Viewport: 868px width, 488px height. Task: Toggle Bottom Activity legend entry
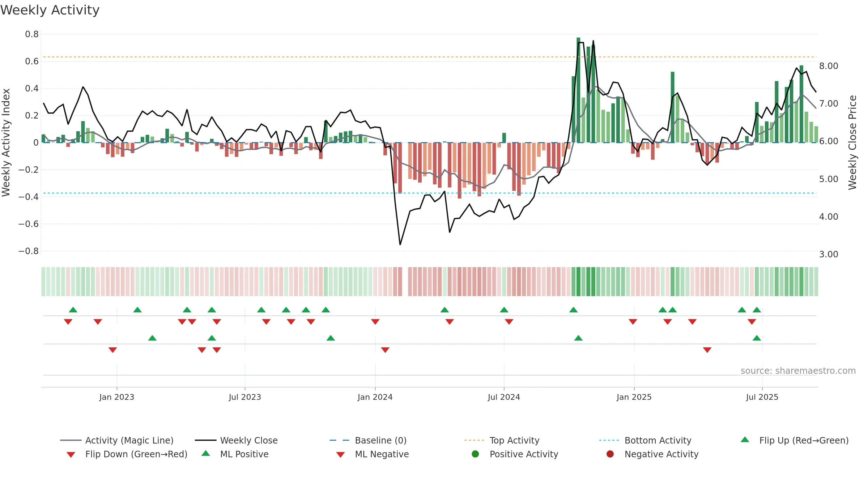pyautogui.click(x=645, y=440)
